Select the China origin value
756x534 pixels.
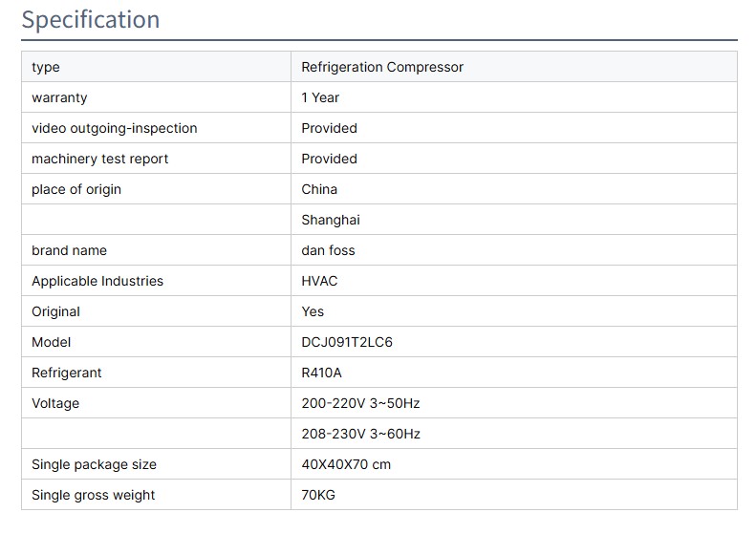pyautogui.click(x=319, y=189)
